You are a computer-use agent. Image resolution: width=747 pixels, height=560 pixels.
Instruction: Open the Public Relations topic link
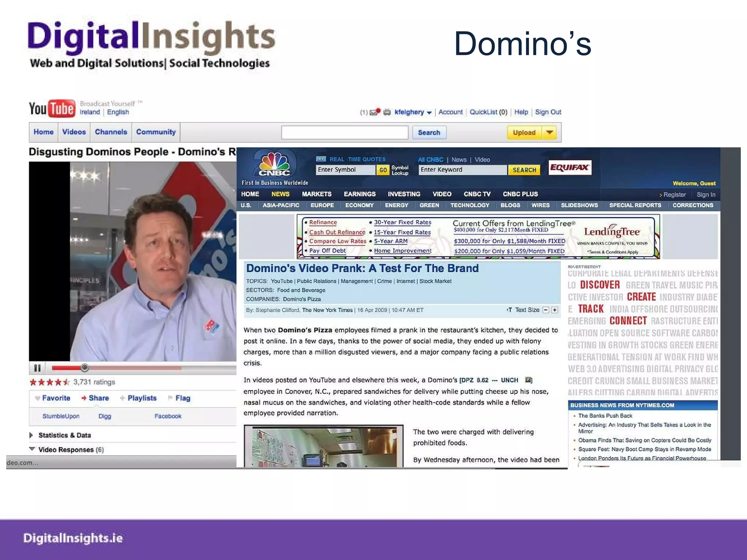tap(317, 281)
